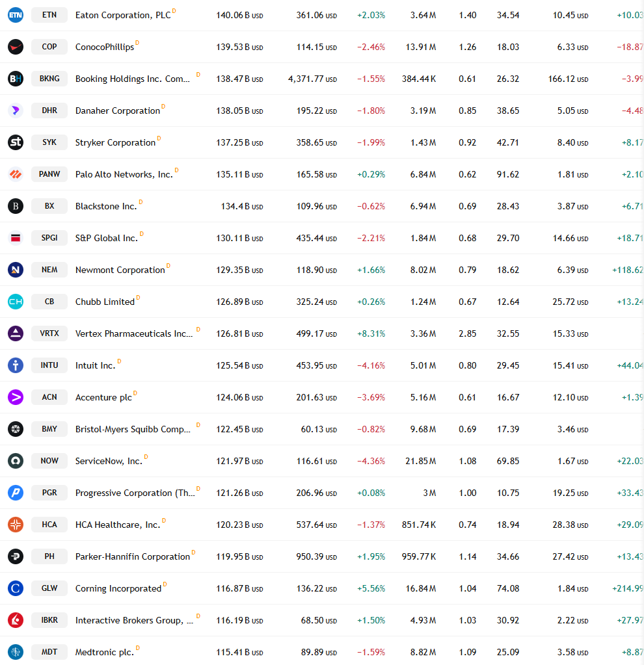
Task: Open Palo Alto Networks, Inc. link
Action: [124, 174]
